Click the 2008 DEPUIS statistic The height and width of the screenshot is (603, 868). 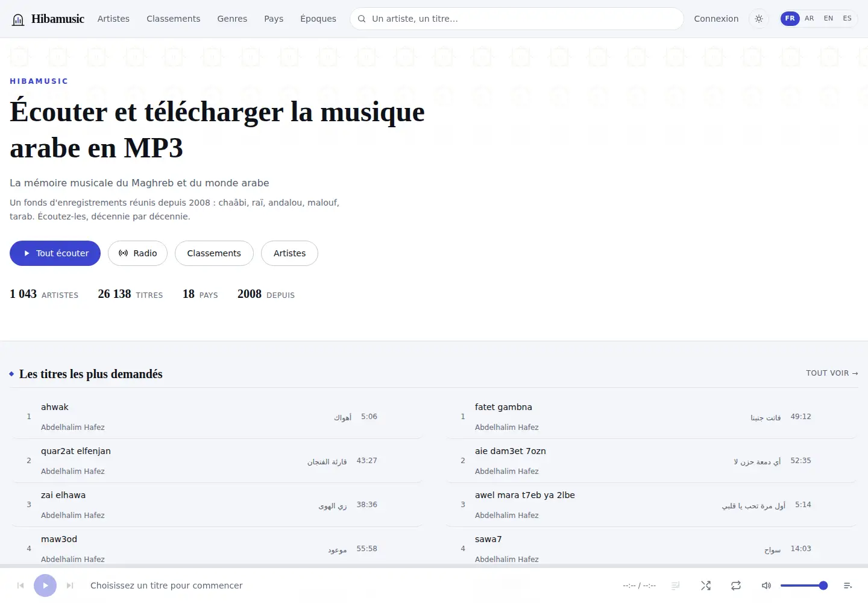[x=266, y=294]
